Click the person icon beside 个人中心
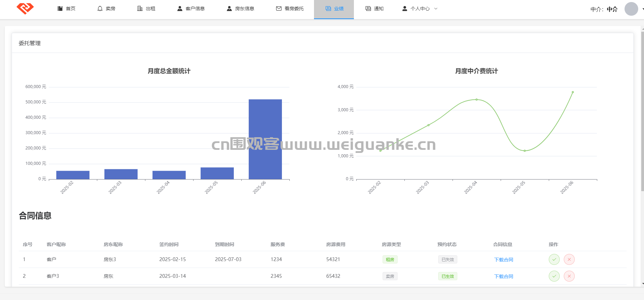Screen dimensions: 644x300 click(405, 9)
